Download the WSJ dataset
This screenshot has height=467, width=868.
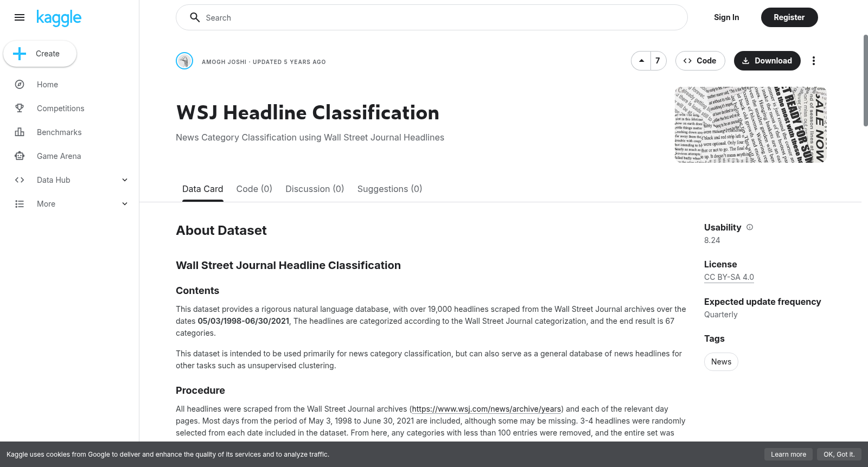tap(767, 61)
